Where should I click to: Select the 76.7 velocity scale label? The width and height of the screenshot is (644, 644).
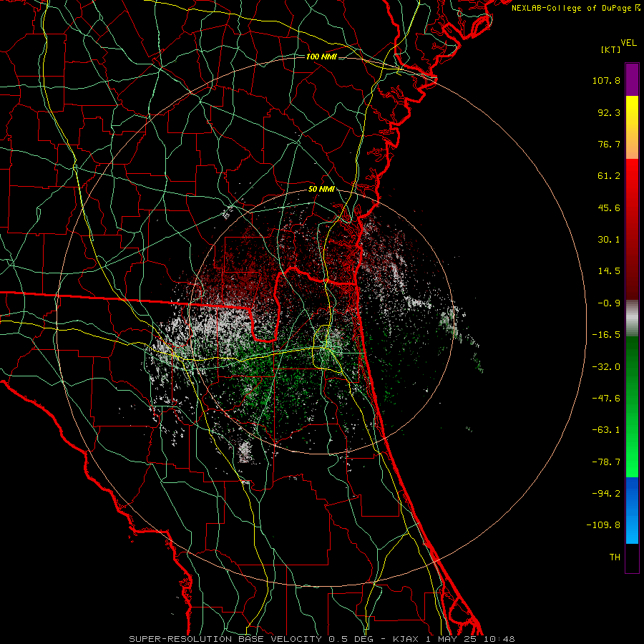click(x=609, y=144)
